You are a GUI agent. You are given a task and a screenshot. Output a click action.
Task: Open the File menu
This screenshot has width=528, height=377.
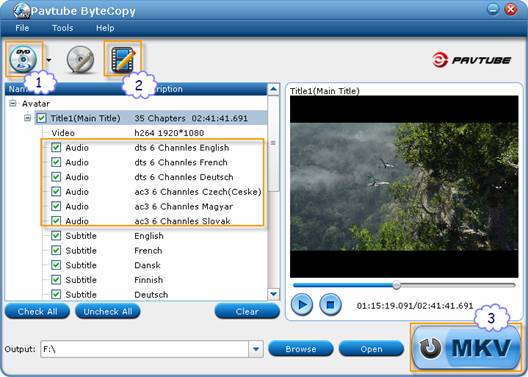pos(22,28)
